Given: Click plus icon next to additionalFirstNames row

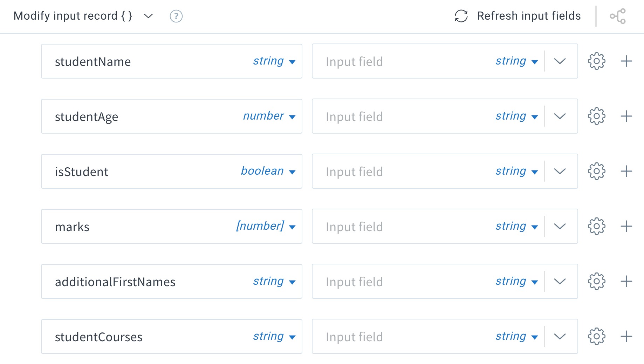Looking at the screenshot, I should (x=626, y=282).
